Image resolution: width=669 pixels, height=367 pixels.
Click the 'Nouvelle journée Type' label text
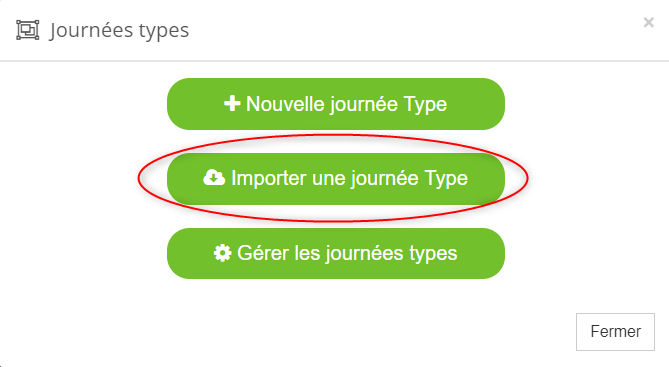click(346, 104)
